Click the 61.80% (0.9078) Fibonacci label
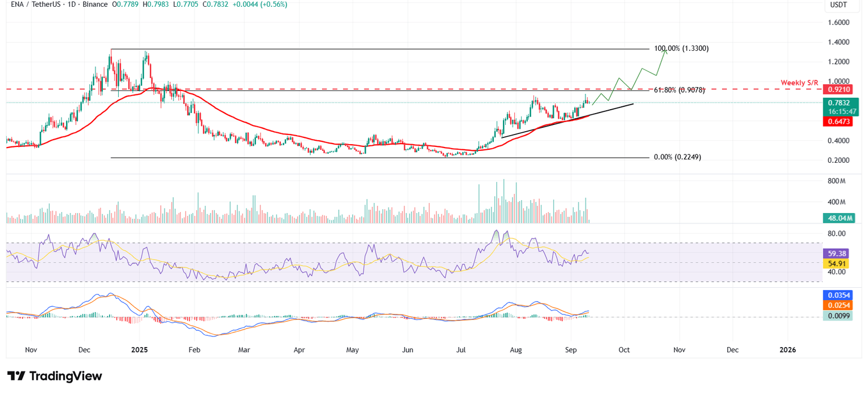Screen dimensions: 868x394 [680, 89]
